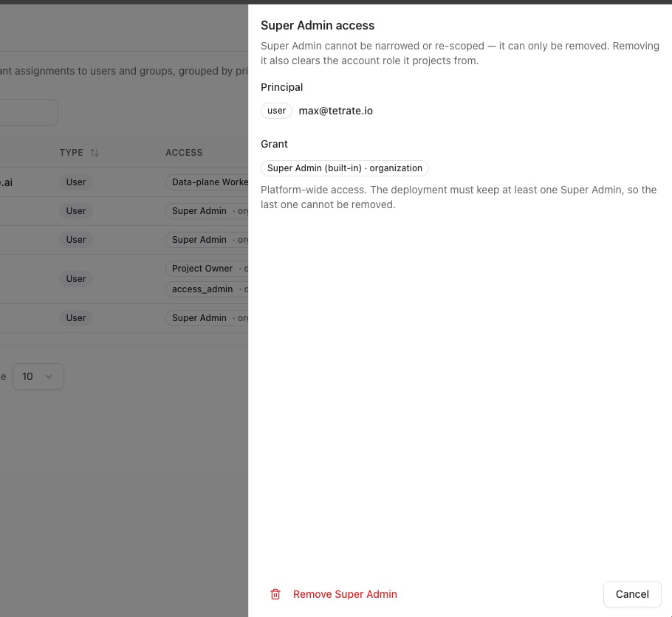672x617 pixels.
Task: Click the access_admin access chip
Action: point(207,289)
